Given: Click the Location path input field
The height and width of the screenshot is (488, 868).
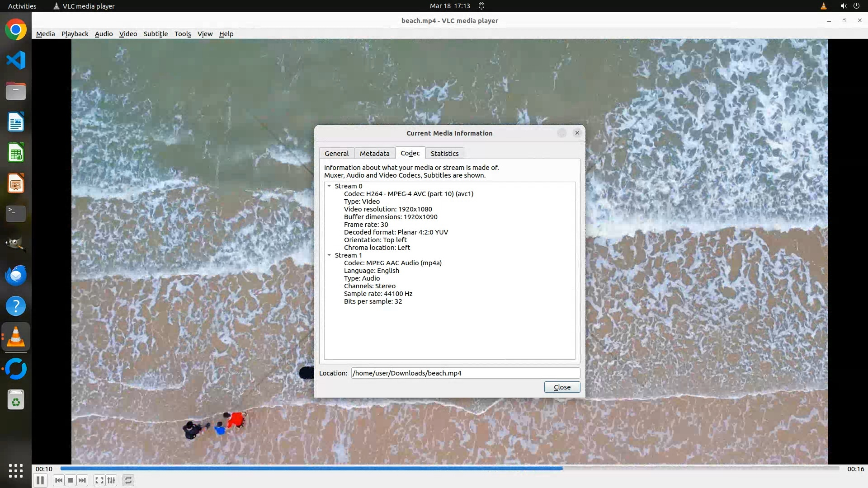Looking at the screenshot, I should (x=465, y=373).
